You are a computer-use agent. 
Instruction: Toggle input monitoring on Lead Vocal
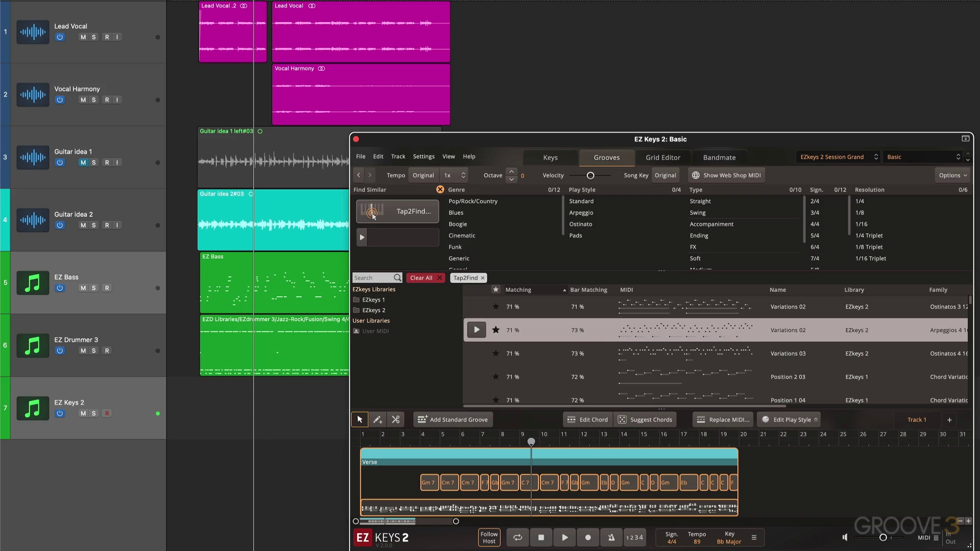[117, 37]
